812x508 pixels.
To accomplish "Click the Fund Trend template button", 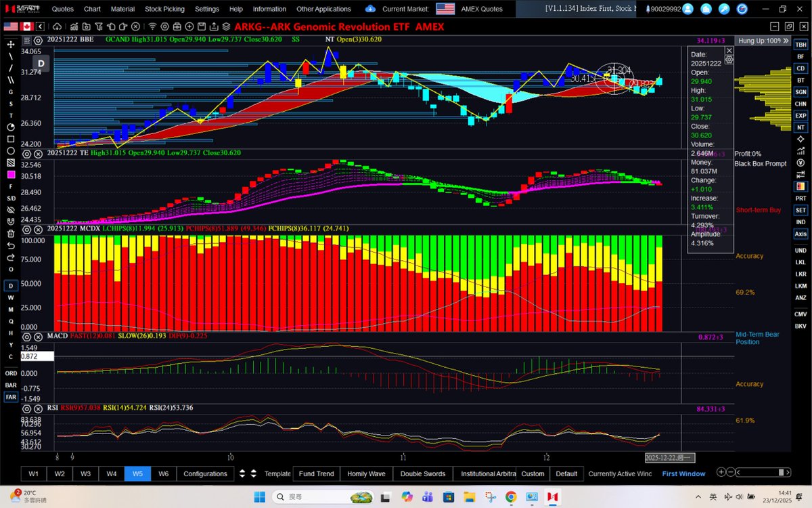I will [x=316, y=473].
